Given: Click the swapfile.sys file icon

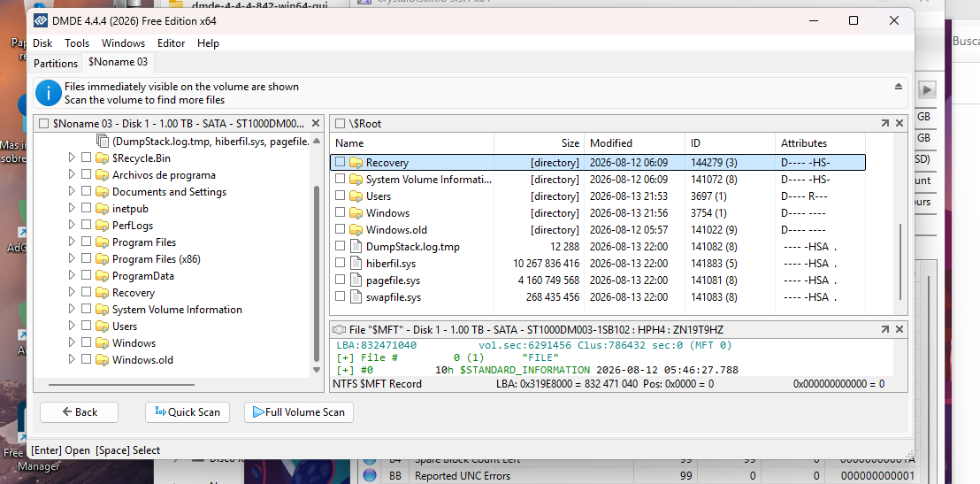Looking at the screenshot, I should (356, 297).
